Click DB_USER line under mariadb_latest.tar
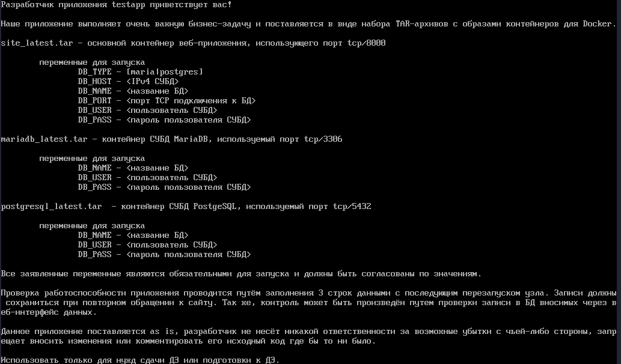621x364 pixels. [x=148, y=178]
